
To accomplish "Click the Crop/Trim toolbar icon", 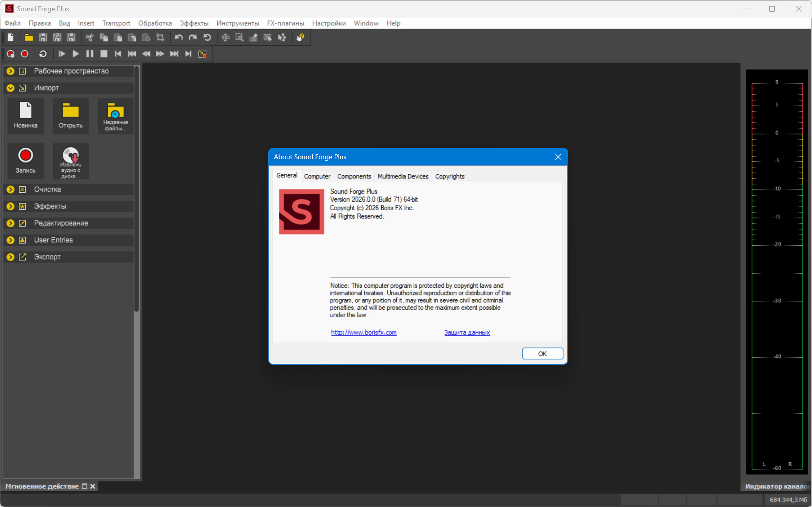I will [160, 38].
